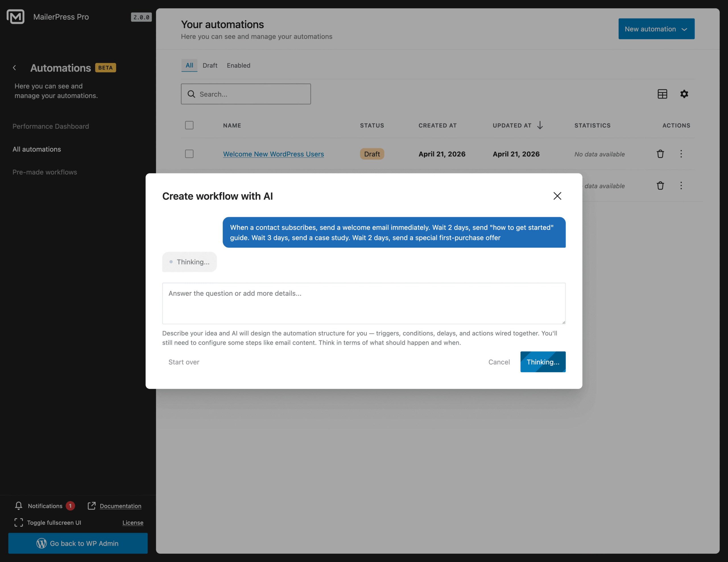Click the answer details text area

click(363, 304)
